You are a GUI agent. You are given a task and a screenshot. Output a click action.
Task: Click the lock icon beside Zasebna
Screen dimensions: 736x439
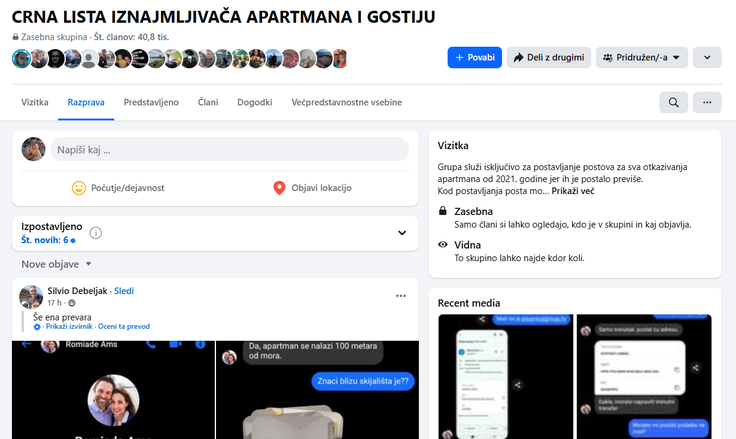(x=443, y=210)
